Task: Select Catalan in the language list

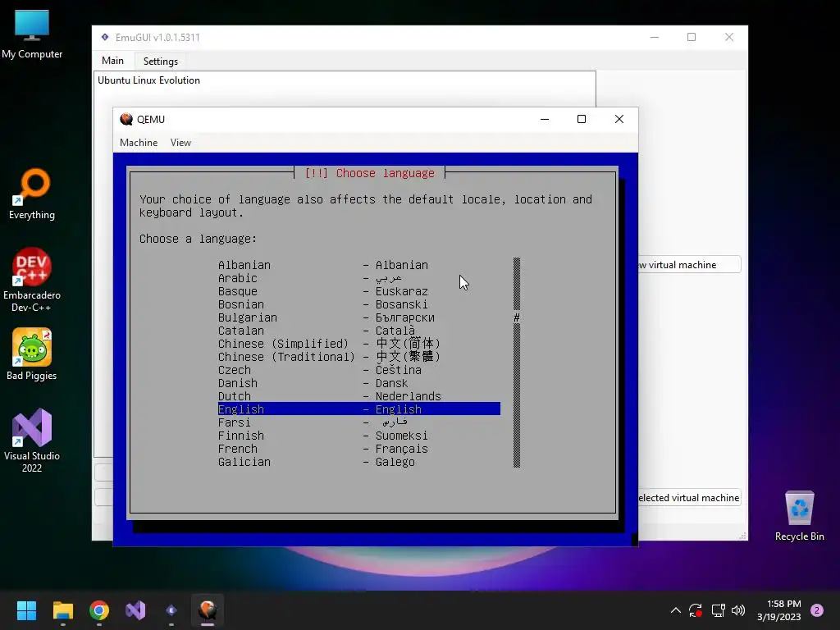Action: click(x=359, y=331)
